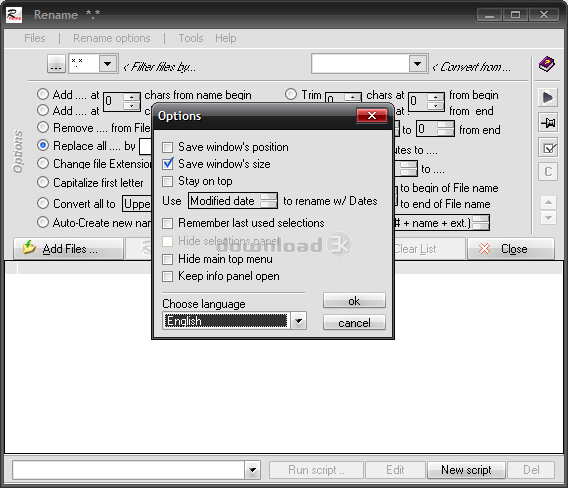Open the Filter files by dropdown

[108, 64]
